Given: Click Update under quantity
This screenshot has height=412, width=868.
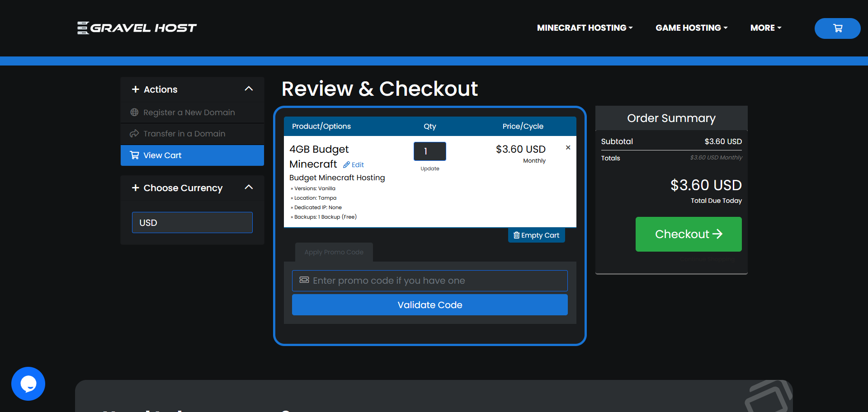Looking at the screenshot, I should tap(429, 169).
